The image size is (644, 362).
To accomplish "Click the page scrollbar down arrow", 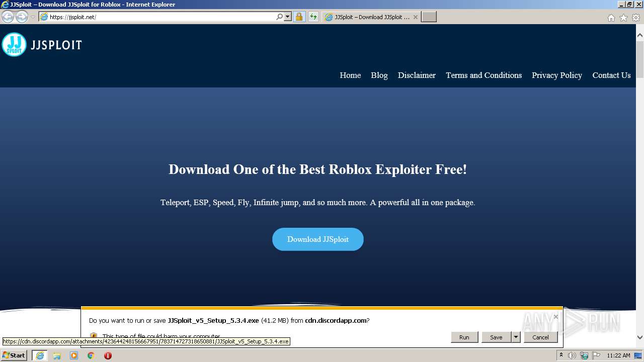I will click(x=640, y=337).
